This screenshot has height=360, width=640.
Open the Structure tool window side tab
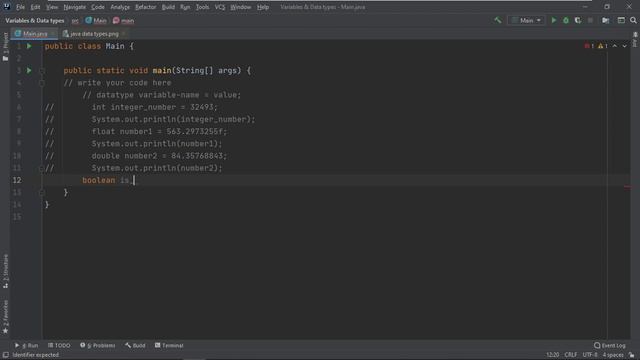(x=5, y=271)
